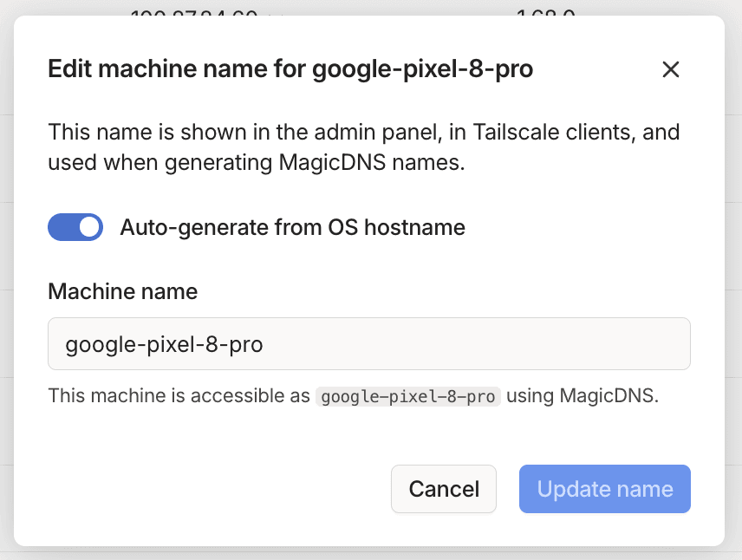
Task: Click Update name to save changes
Action: 604,489
